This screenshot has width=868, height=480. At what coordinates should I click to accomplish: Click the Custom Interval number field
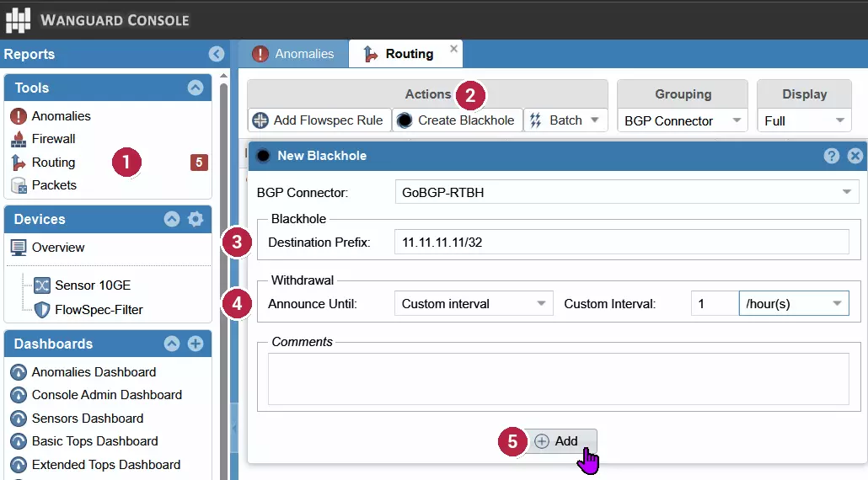point(715,304)
